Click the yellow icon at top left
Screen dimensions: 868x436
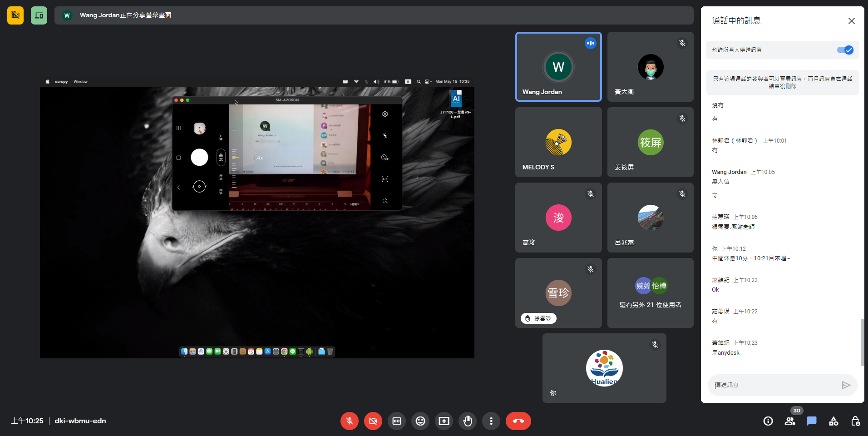pos(15,15)
